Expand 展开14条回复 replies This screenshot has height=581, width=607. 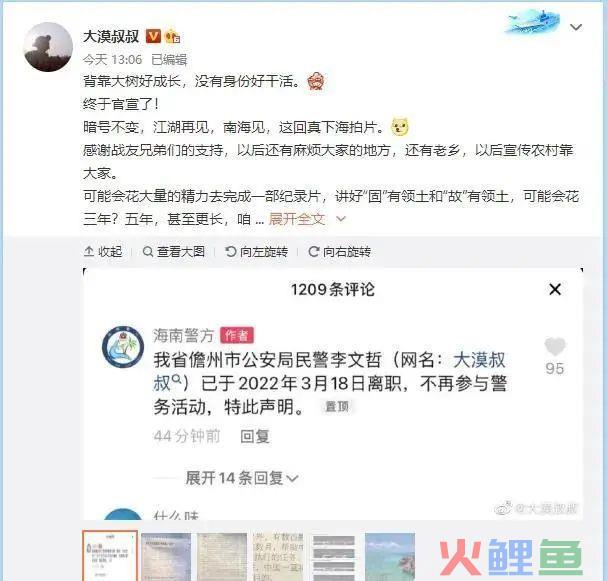242,478
